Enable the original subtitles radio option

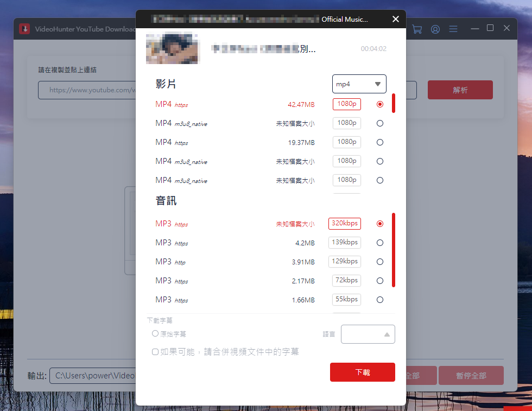point(155,334)
